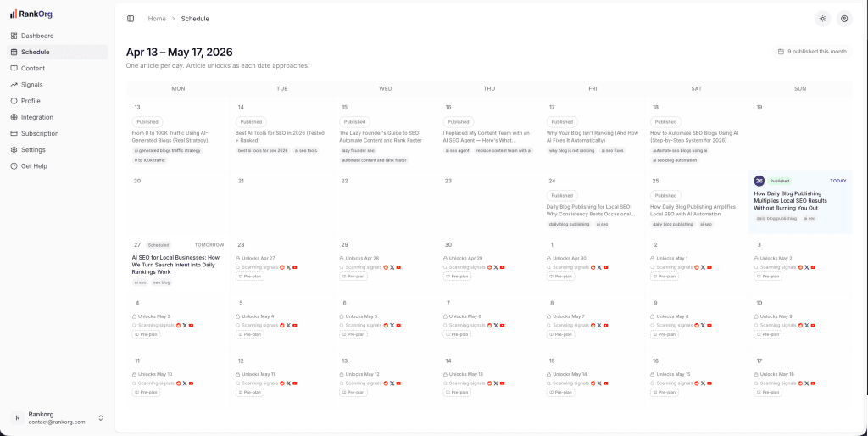
Task: Open the Dashboard grid icon
Action: click(x=14, y=36)
